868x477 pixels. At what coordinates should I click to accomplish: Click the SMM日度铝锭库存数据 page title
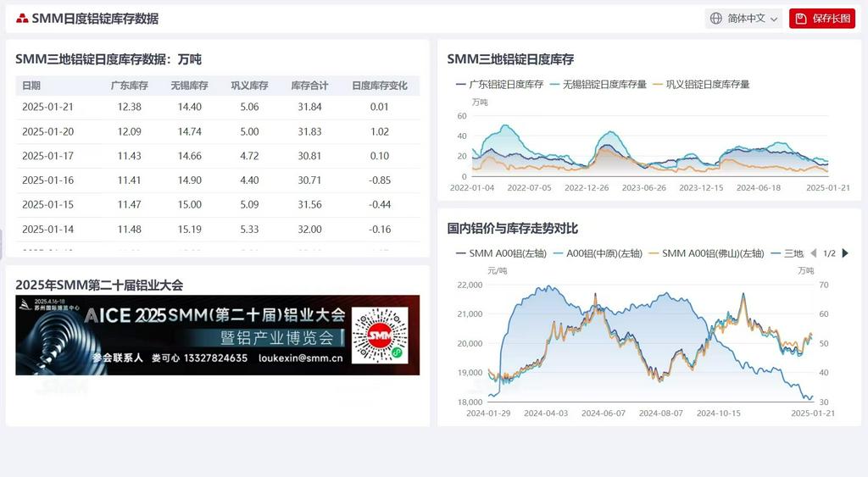coord(95,19)
